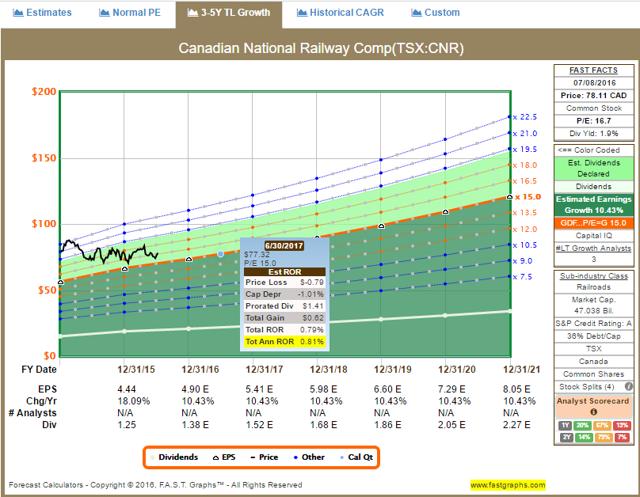This screenshot has height=497, width=640.
Task: Click the 6/30/2017 tooltip date header
Action: click(284, 246)
